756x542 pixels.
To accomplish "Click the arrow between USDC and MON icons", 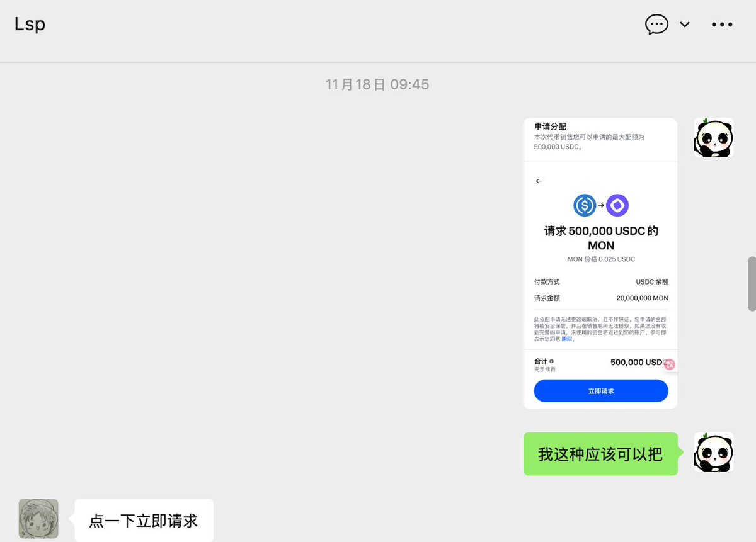I will click(601, 205).
